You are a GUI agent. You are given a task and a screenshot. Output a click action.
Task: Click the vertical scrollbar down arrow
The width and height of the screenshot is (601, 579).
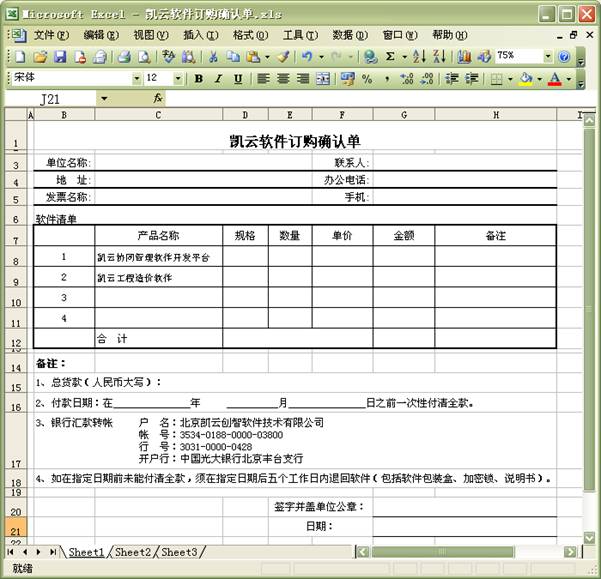(589, 537)
